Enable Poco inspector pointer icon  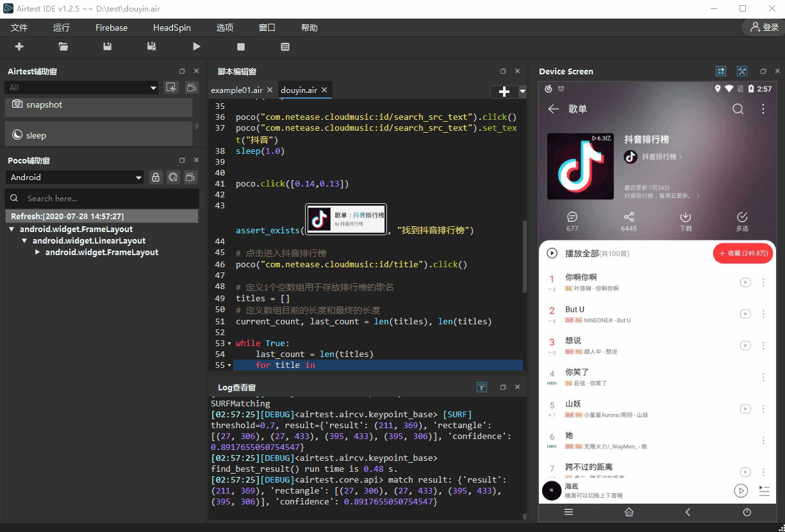[173, 178]
